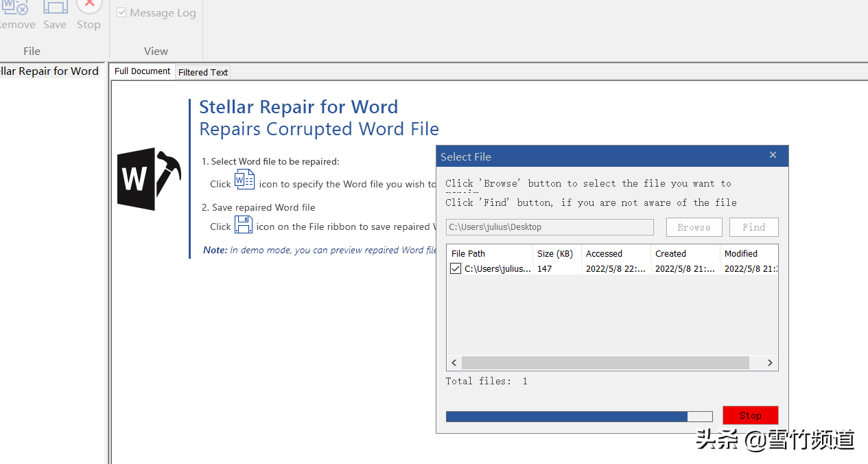Viewport: 868px width, 464px height.
Task: Uncheck the file row checkbox in list
Action: pos(456,269)
